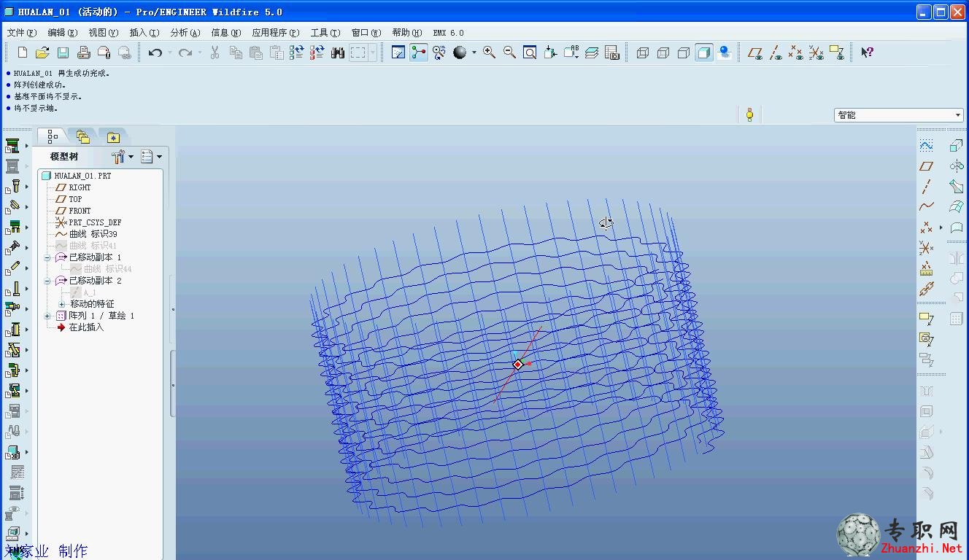Toggle datum planes display
Viewport: 969px width, 560px height.
pos(755,52)
